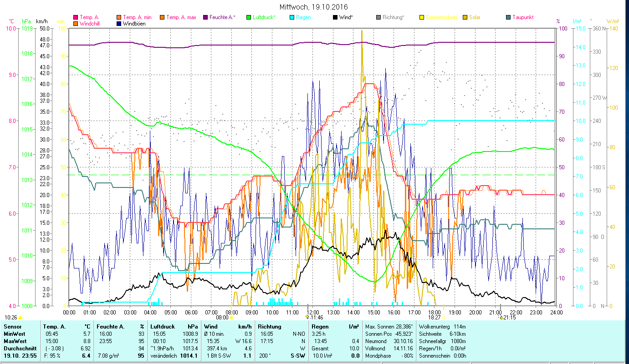The height and width of the screenshot is (364, 629).
Task: Click the chart title Mittwoch, 19.10.2016
Action: tap(313, 7)
